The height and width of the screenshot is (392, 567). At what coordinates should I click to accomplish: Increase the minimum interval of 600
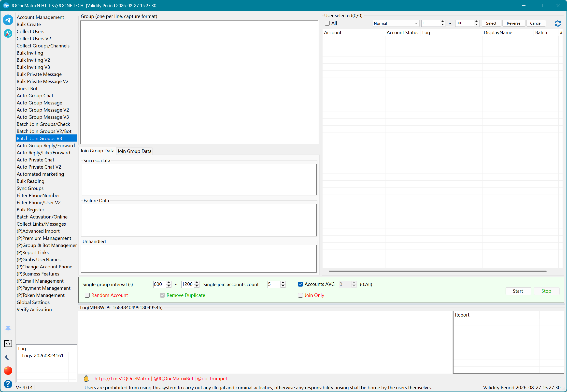(x=169, y=283)
